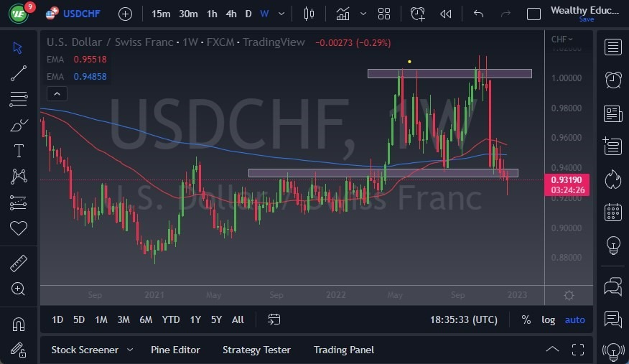Set date range to YTD
Viewport: 629px width, 364px height.
click(x=171, y=319)
